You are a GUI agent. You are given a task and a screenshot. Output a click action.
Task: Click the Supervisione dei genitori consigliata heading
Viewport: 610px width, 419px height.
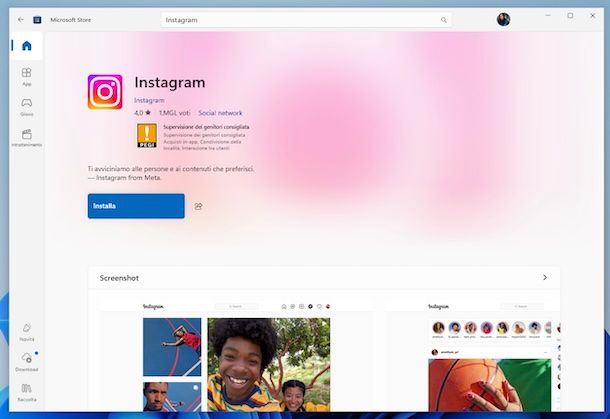click(x=206, y=127)
